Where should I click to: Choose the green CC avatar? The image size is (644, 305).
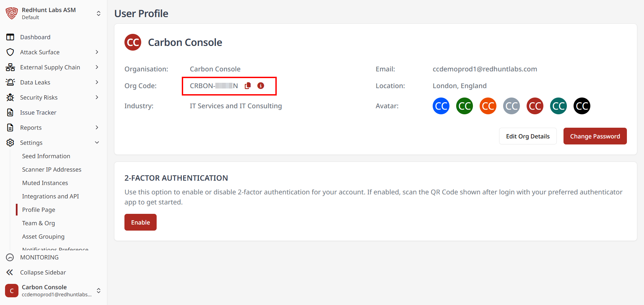465,106
